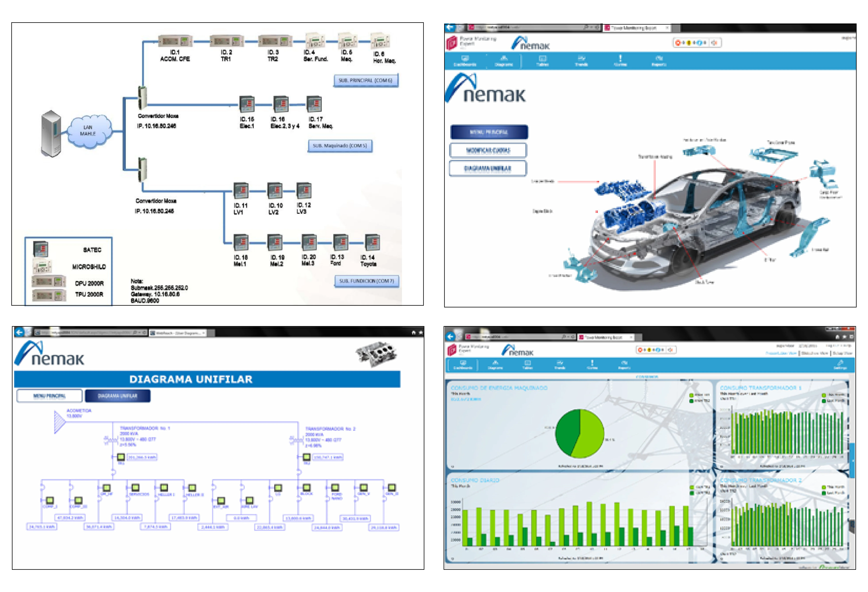Click light green legend swatch in CONSUMO TRANSFORMADOR 1
Screen dimensions: 868x592
[824, 395]
